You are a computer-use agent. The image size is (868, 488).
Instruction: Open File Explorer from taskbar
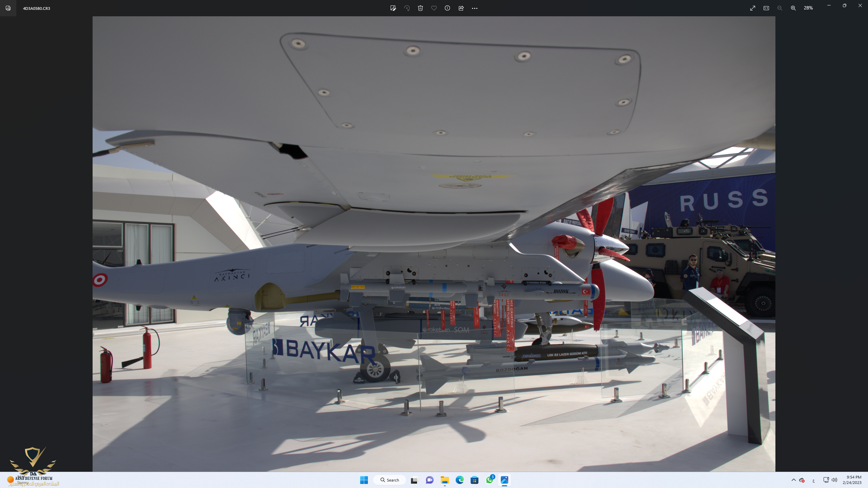click(x=445, y=480)
